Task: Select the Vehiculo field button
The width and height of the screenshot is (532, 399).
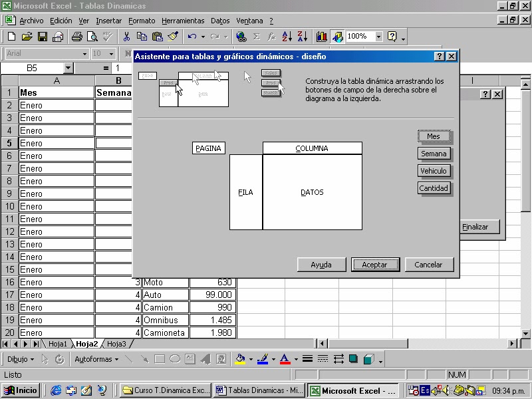Action: click(x=434, y=171)
